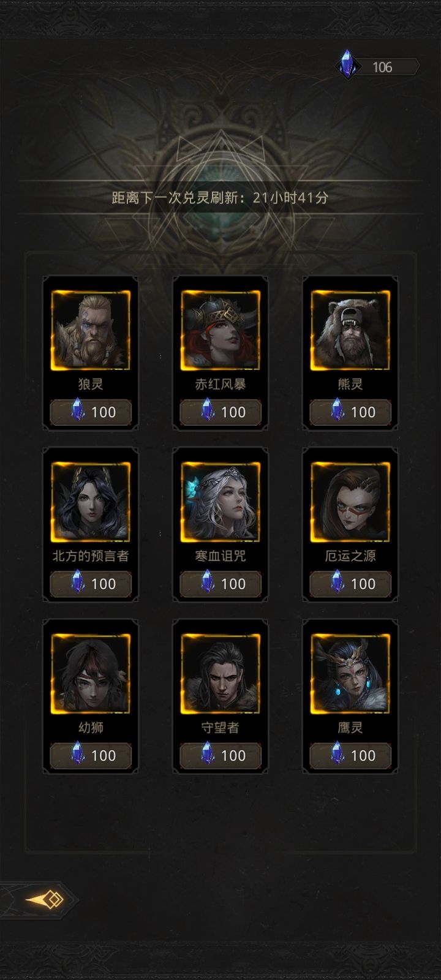The height and width of the screenshot is (980, 441).
Task: Buy 狼灵 for 100 crystals
Action: (91, 412)
